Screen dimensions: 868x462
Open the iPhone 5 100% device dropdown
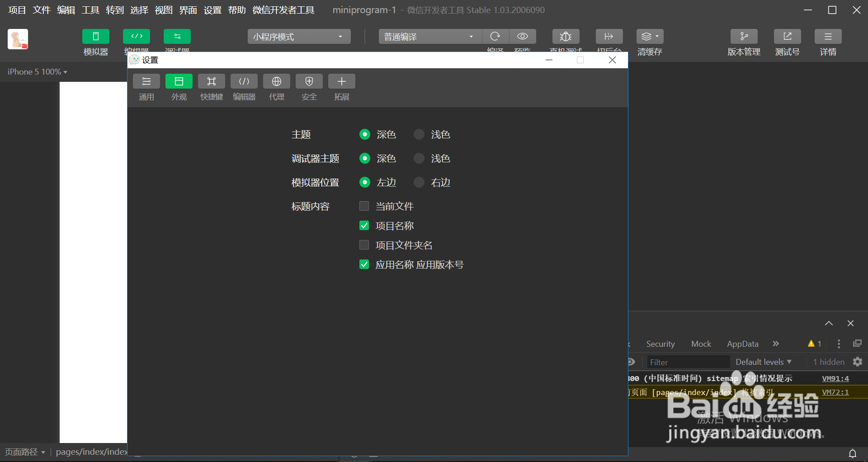tap(38, 72)
